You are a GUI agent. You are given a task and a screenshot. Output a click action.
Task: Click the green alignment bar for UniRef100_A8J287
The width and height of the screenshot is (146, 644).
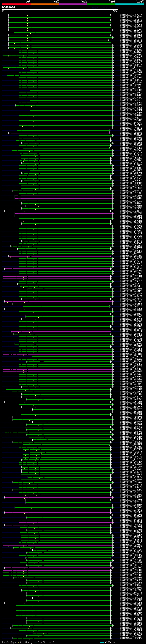click(60, 15)
